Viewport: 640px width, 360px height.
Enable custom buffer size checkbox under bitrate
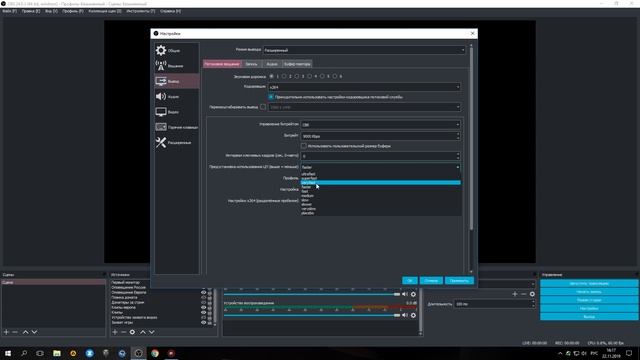(x=304, y=146)
